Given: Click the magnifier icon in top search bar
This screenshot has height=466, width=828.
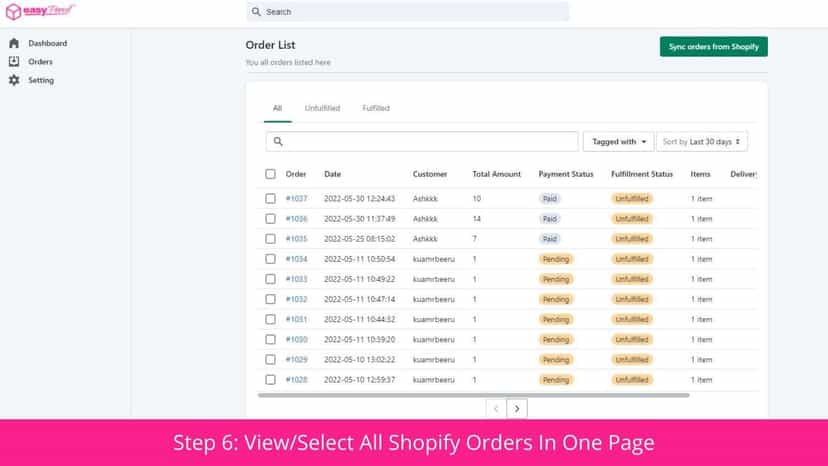Looking at the screenshot, I should [x=256, y=12].
